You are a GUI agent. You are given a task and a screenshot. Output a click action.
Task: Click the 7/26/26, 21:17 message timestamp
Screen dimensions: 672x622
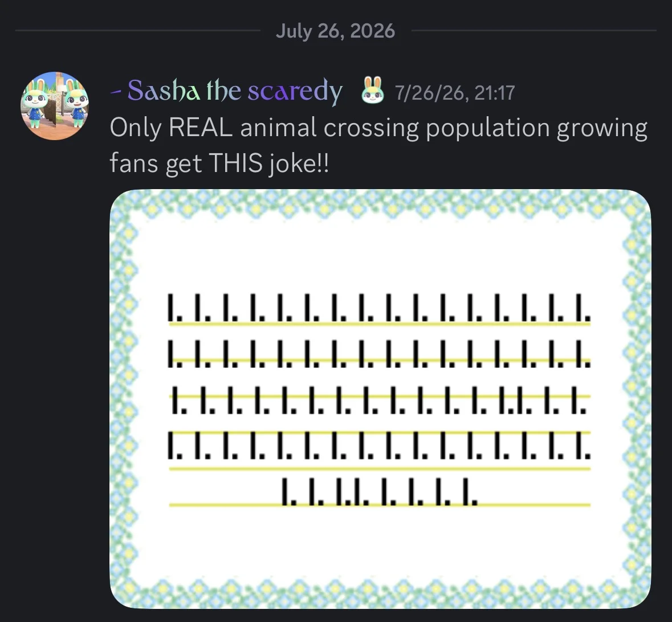point(455,93)
